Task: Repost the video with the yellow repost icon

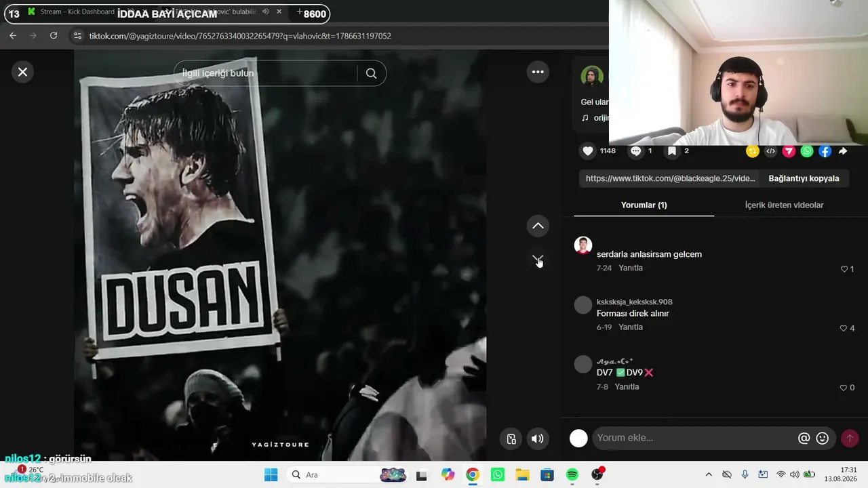Action: (x=753, y=151)
